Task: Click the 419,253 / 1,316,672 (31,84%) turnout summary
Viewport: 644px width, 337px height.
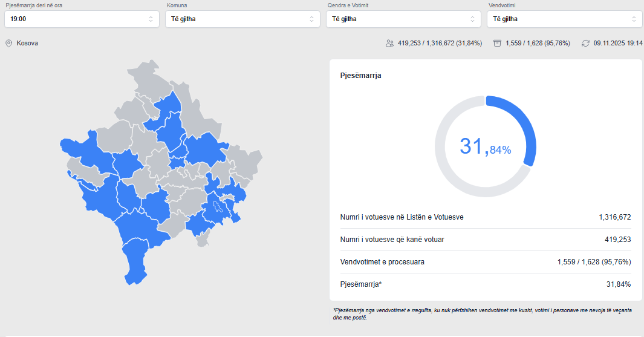Action: coord(440,44)
